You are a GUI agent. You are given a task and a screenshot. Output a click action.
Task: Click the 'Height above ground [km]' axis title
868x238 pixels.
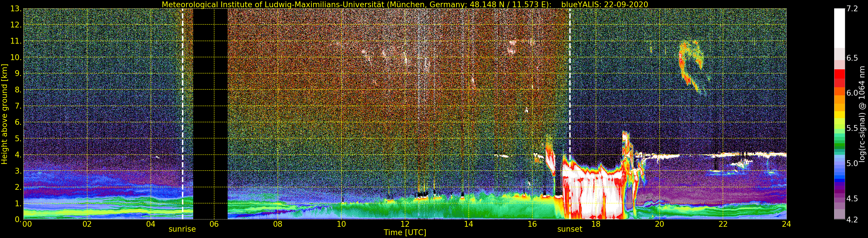click(4, 114)
